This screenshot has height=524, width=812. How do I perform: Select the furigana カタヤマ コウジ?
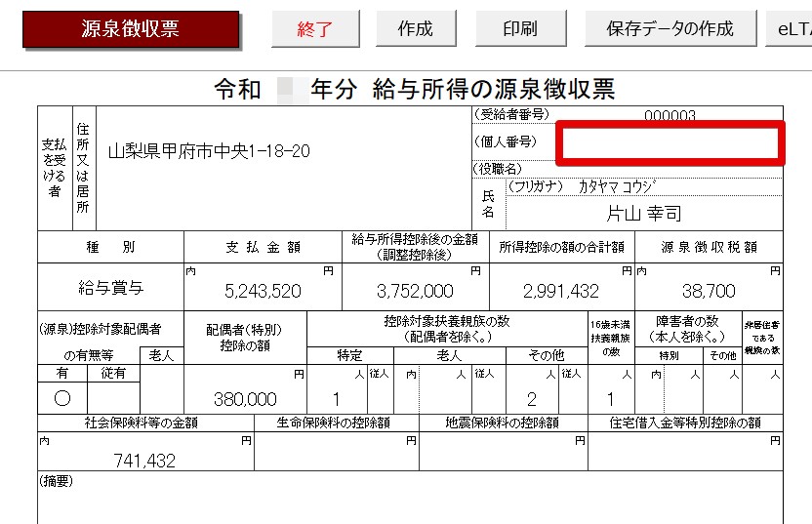click(x=617, y=186)
